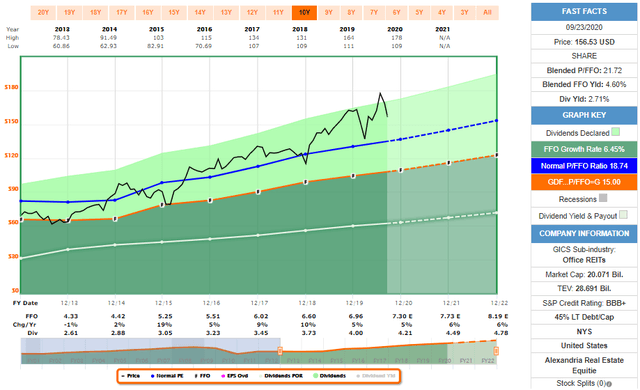Select the 20Y time range tab
Screen dimensions: 640x390
click(x=43, y=13)
